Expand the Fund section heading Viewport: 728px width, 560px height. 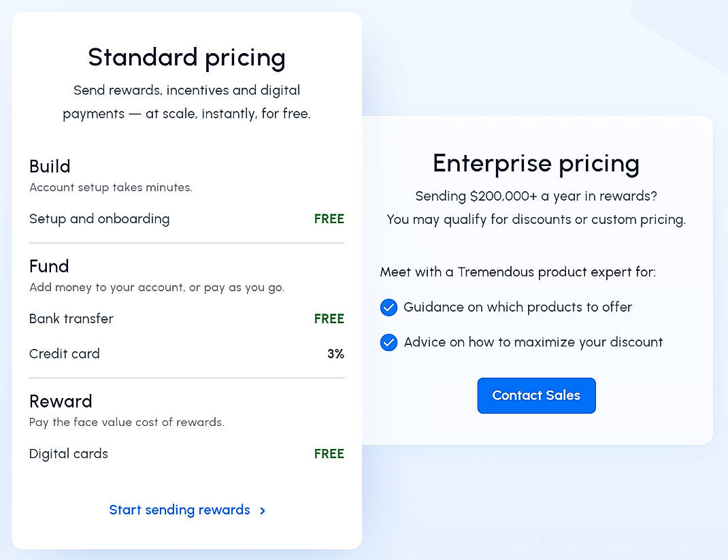[x=48, y=266]
